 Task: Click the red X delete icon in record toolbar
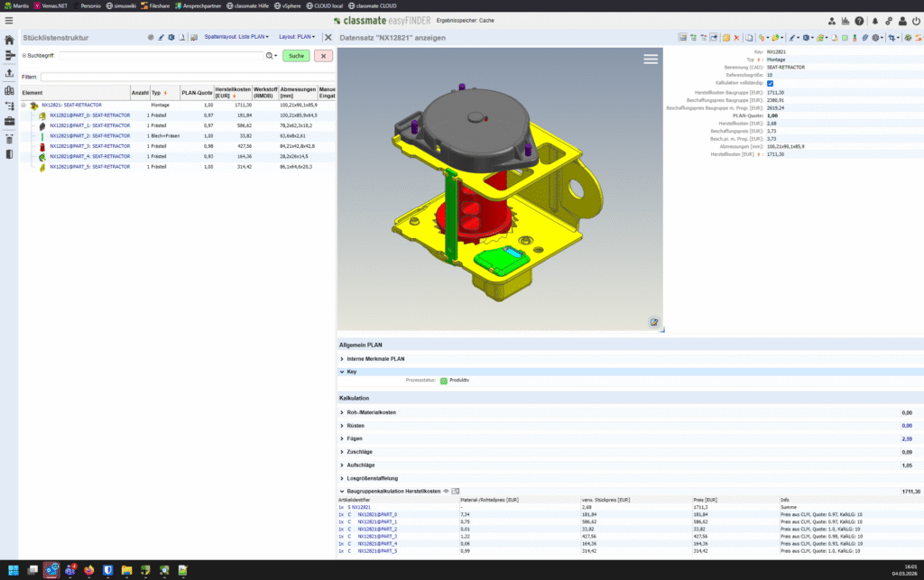pos(736,38)
